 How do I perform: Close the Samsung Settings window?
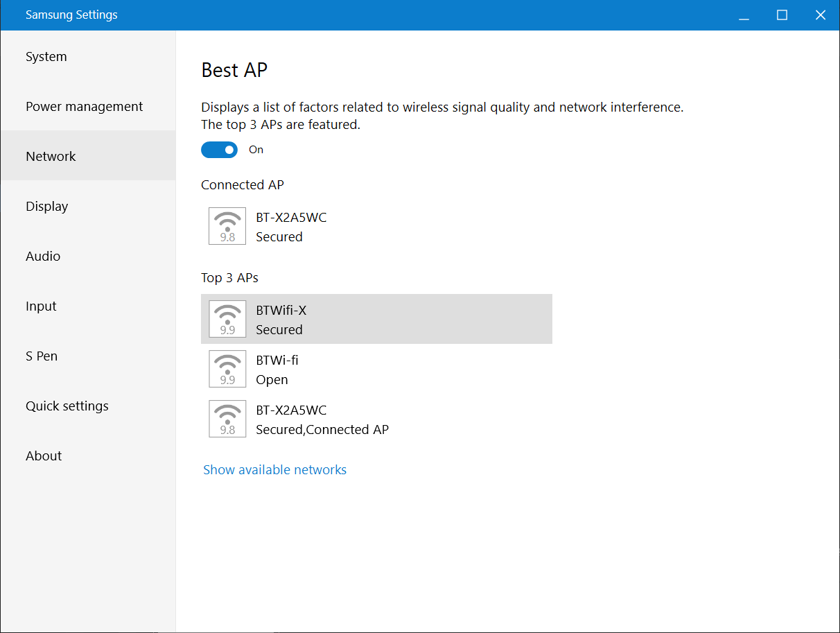click(x=821, y=15)
